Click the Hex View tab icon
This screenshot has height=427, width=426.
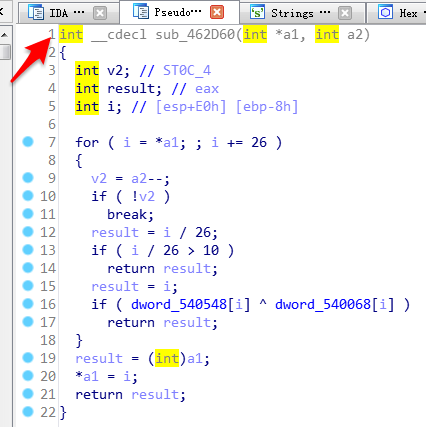pos(386,13)
